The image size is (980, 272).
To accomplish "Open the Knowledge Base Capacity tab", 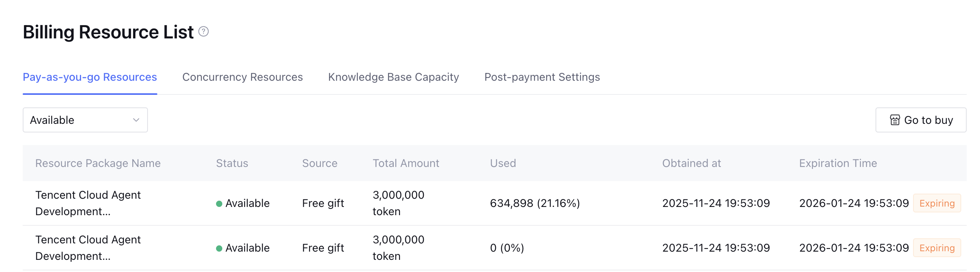I will coord(393,77).
